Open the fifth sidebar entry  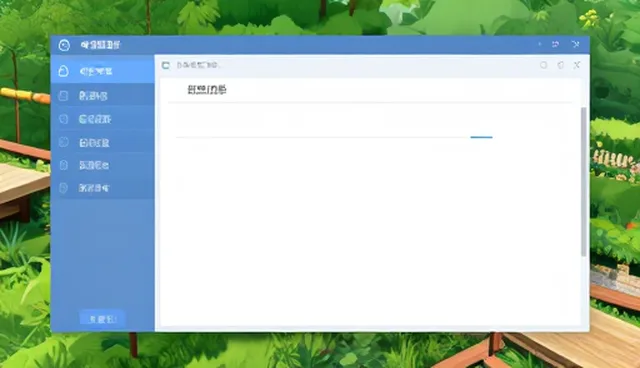[x=102, y=165]
